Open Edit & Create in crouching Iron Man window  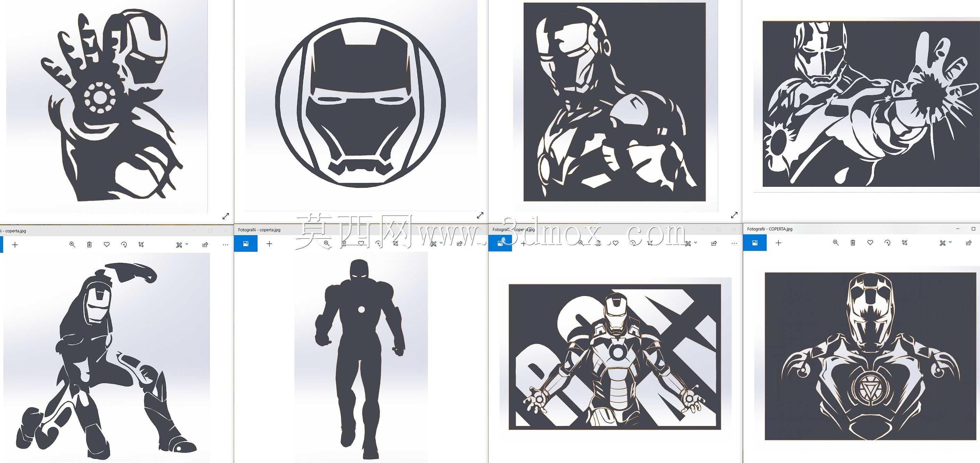[x=179, y=245]
